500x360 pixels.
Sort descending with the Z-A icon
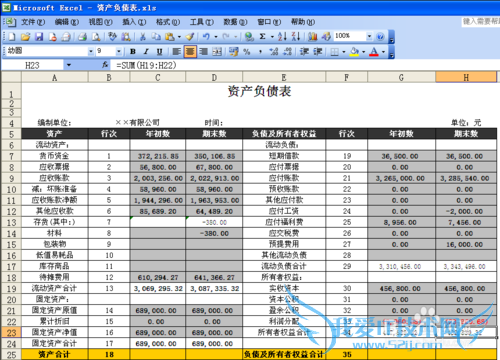coord(296,36)
